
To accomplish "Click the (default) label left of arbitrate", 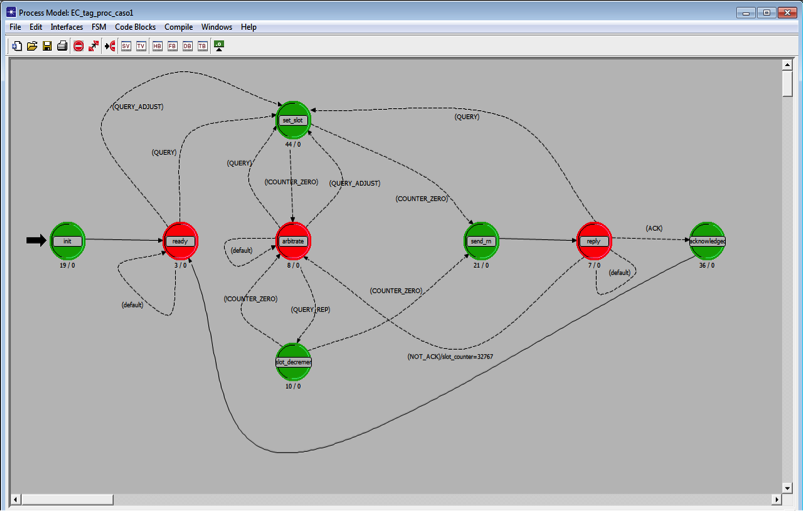I will point(241,250).
